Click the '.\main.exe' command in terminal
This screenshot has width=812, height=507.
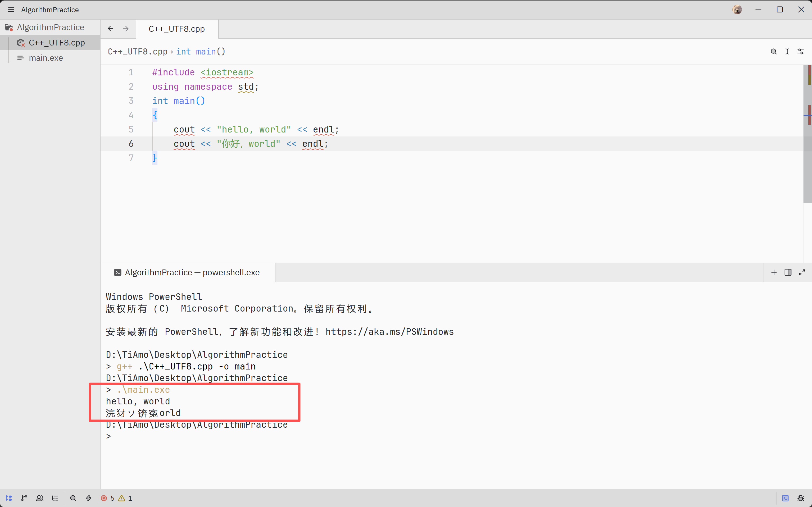(143, 390)
